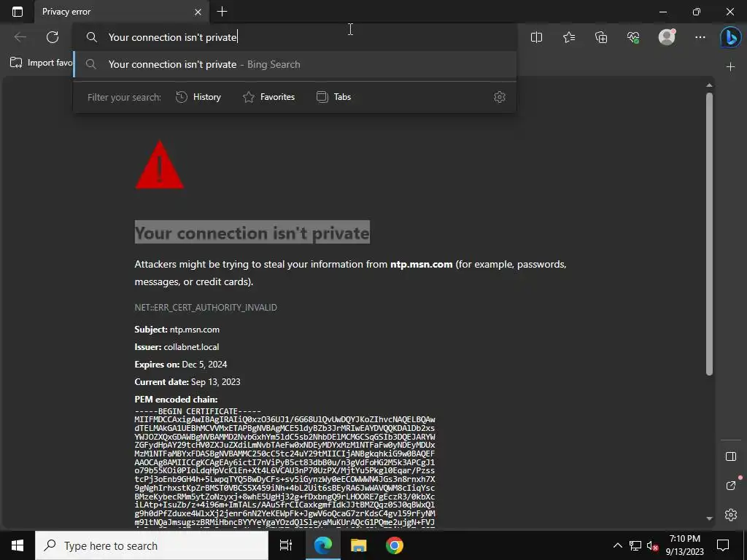This screenshot has height=560, width=747.
Task: Open the notification center icon
Action: (x=723, y=545)
